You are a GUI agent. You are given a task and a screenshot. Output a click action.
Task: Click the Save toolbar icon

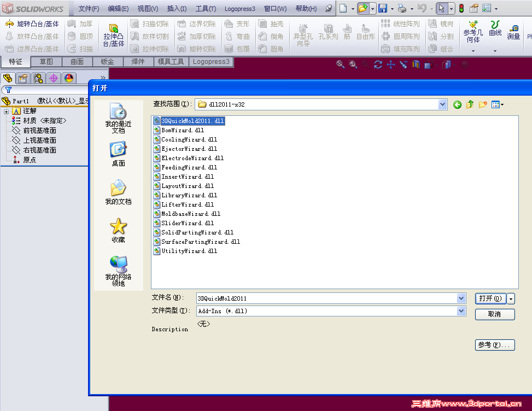pyautogui.click(x=383, y=8)
